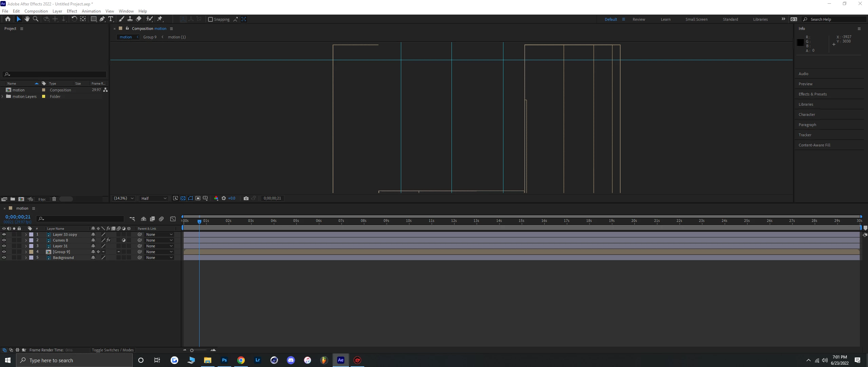Click Toggle Switches / Modes button
This screenshot has height=367, width=868.
tap(113, 350)
